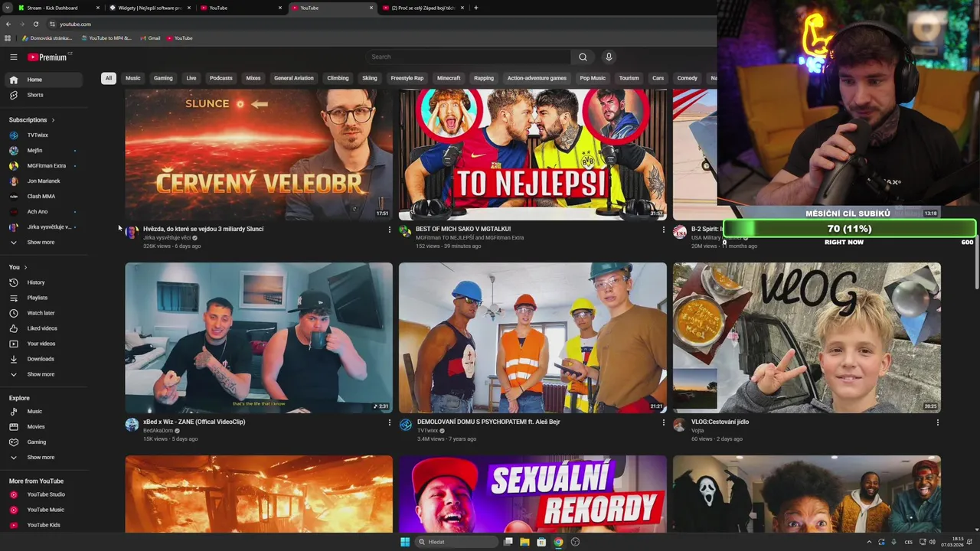This screenshot has width=980, height=551.
Task: Click the youtube.com address bar
Action: [x=383, y=24]
